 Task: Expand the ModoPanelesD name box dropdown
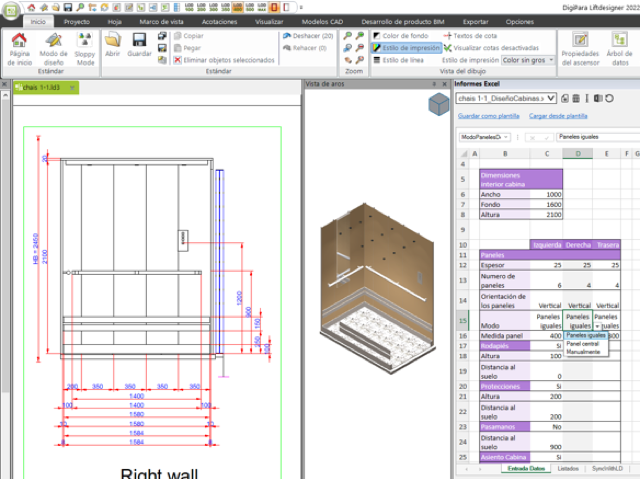coord(506,137)
